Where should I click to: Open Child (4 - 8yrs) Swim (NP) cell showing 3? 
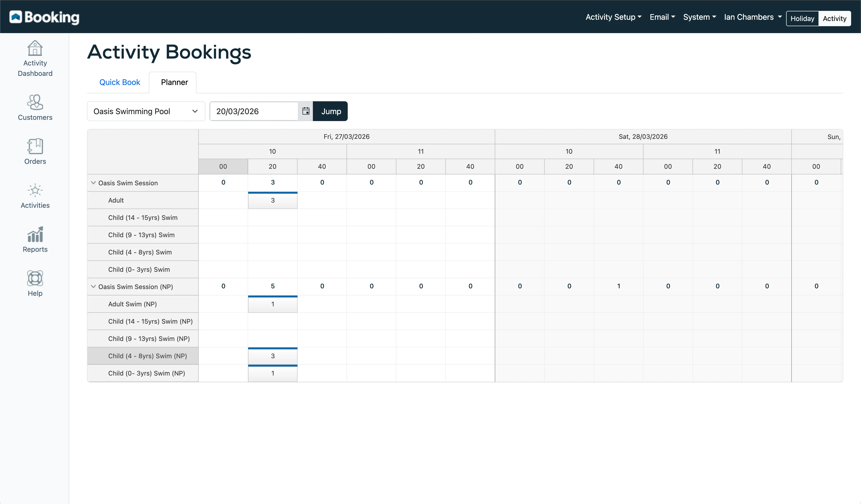[x=273, y=356]
